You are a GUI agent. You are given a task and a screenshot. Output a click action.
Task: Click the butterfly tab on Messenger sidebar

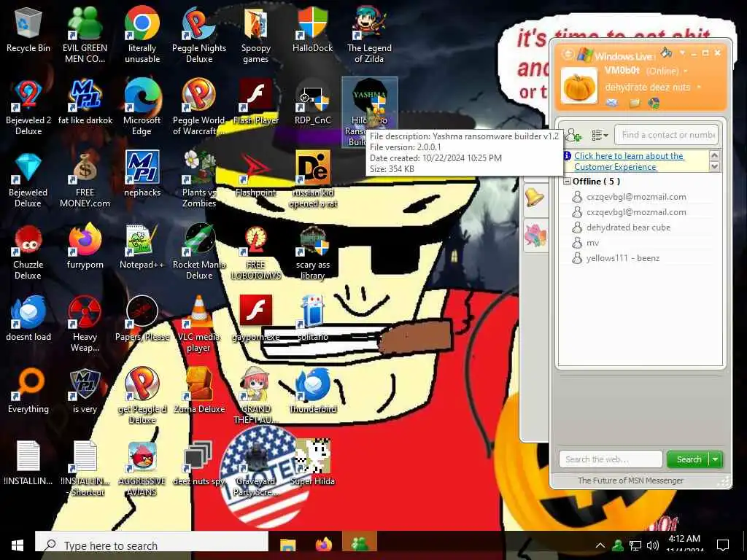click(x=535, y=235)
